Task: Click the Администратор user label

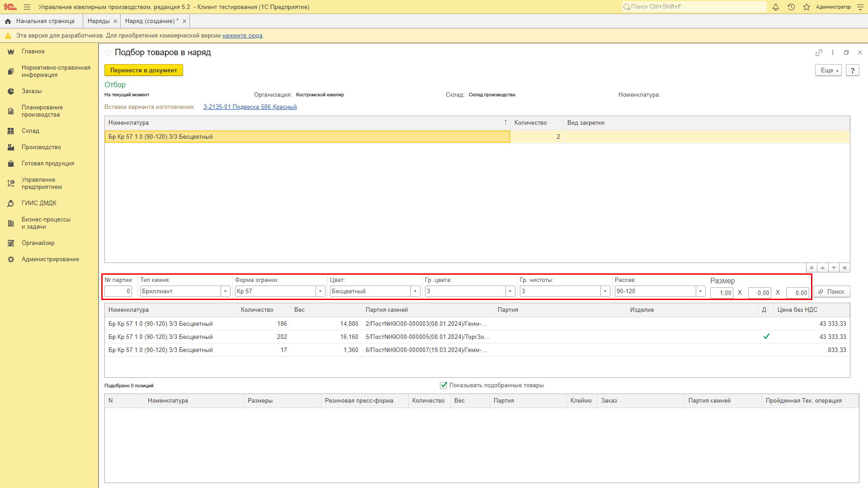Action: tap(833, 7)
